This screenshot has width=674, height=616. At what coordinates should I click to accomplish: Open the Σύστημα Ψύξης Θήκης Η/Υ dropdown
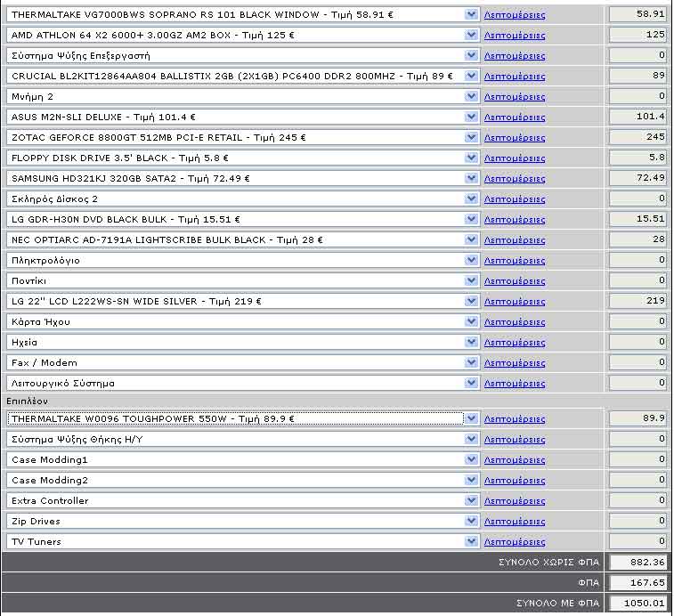[x=243, y=440]
